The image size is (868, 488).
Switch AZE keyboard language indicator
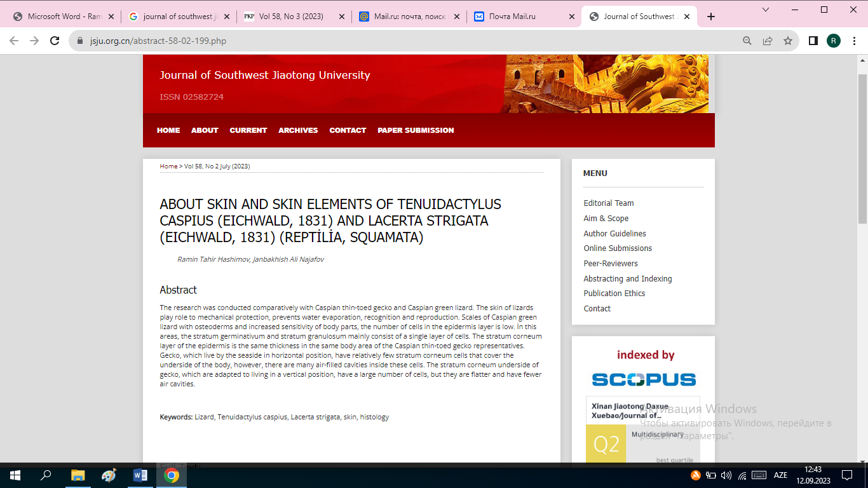pyautogui.click(x=780, y=475)
